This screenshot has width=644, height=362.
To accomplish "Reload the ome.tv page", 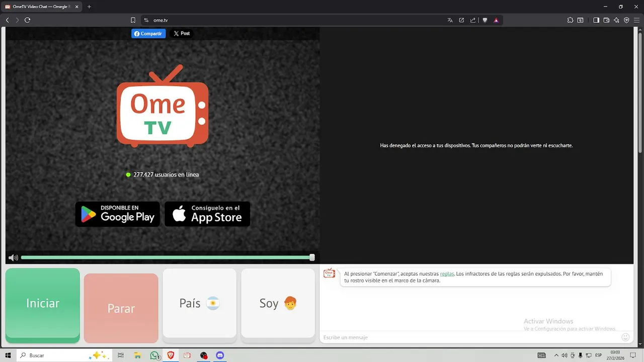I will coord(28,20).
